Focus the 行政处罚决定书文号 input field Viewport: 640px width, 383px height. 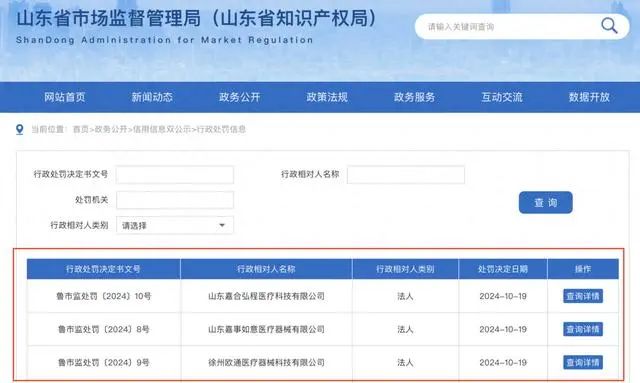point(175,175)
